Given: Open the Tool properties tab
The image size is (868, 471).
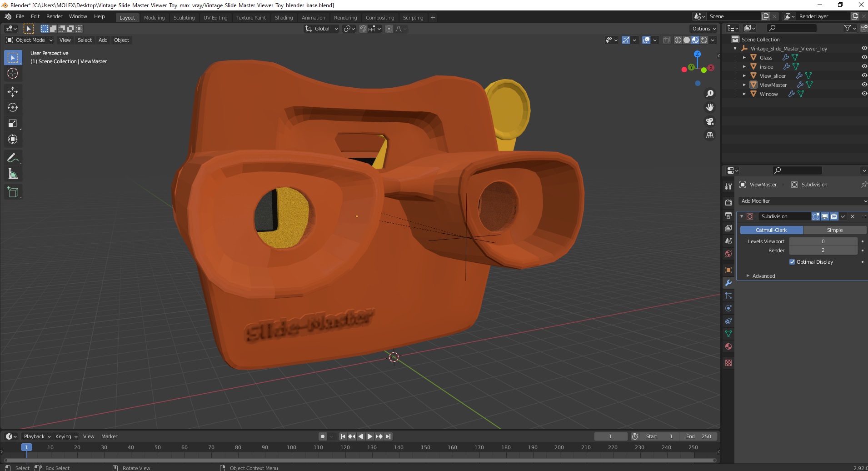Looking at the screenshot, I should (728, 186).
